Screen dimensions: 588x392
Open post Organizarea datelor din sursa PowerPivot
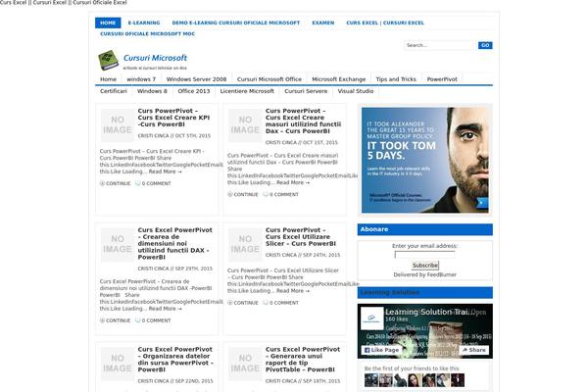coord(175,360)
